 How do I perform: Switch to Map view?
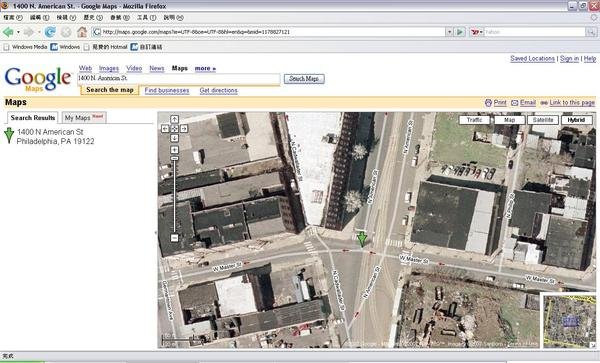pyautogui.click(x=509, y=120)
